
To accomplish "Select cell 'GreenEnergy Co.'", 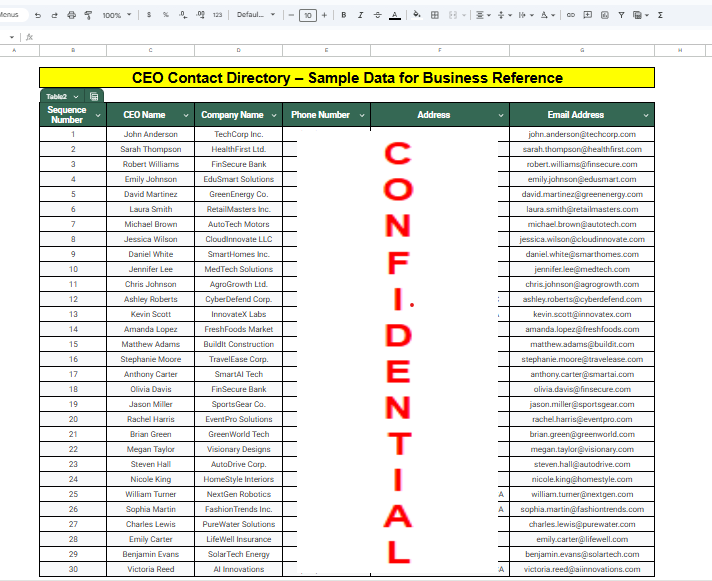I will [x=238, y=194].
